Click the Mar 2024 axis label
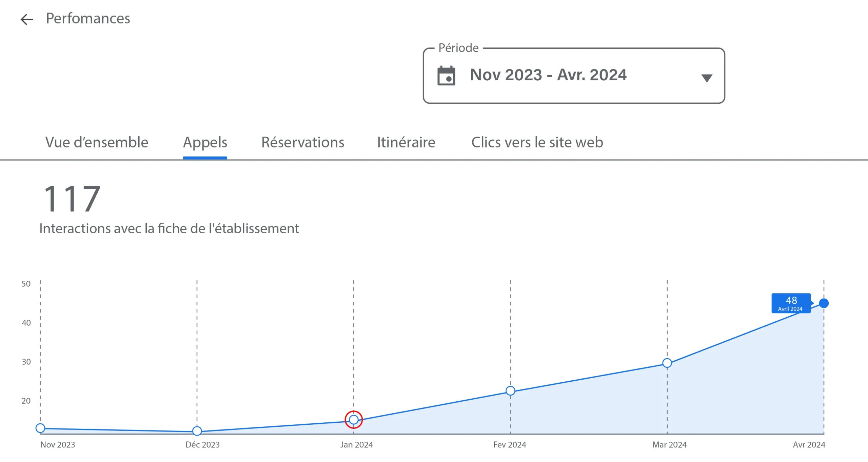868x462 pixels. (x=669, y=445)
